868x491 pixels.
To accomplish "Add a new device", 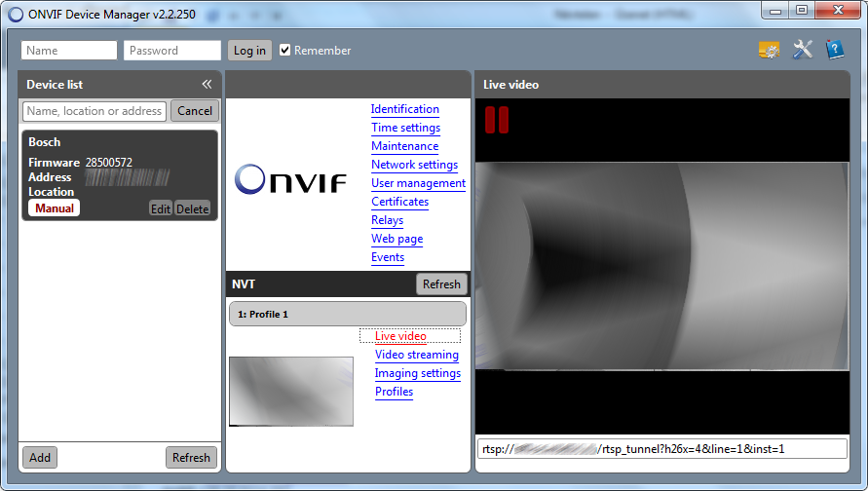I will coord(40,458).
